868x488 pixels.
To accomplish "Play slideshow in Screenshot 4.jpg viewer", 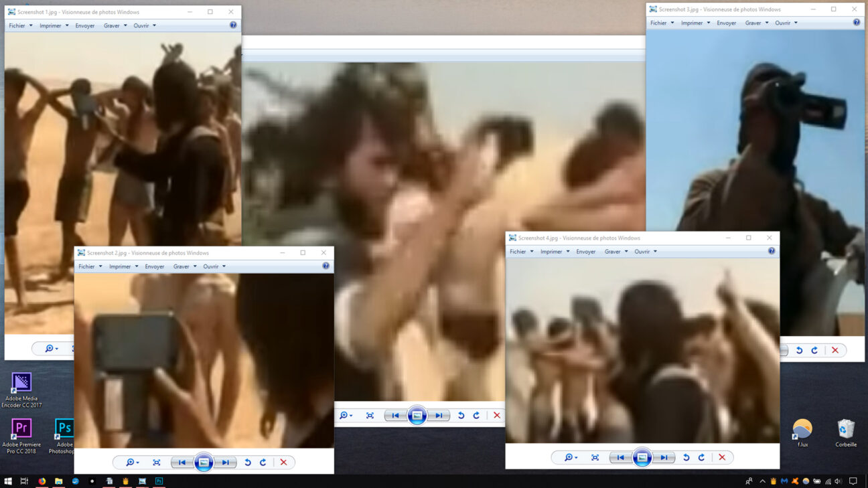I will (x=642, y=458).
